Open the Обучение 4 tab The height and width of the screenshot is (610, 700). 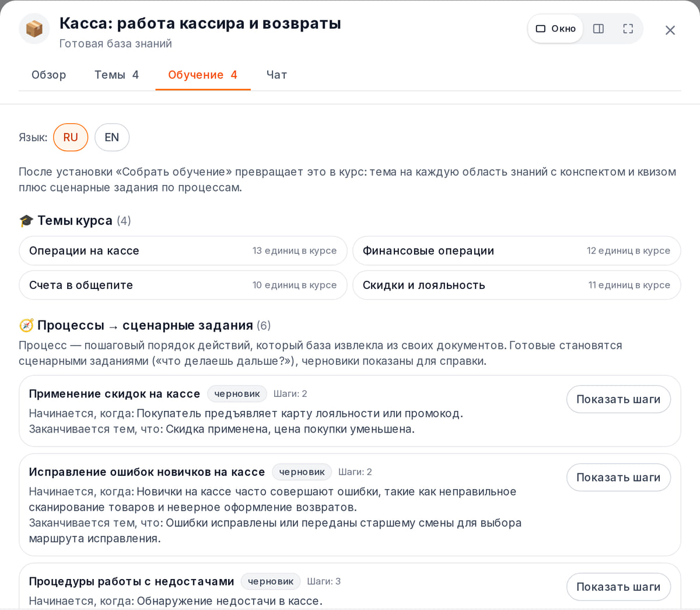pyautogui.click(x=203, y=75)
